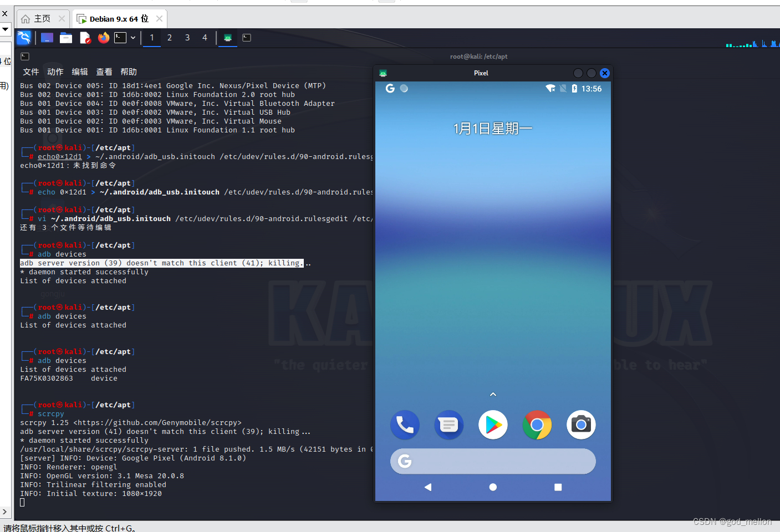Viewport: 780px width, 532px height.
Task: Click the Pixel window title text
Action: [x=481, y=73]
